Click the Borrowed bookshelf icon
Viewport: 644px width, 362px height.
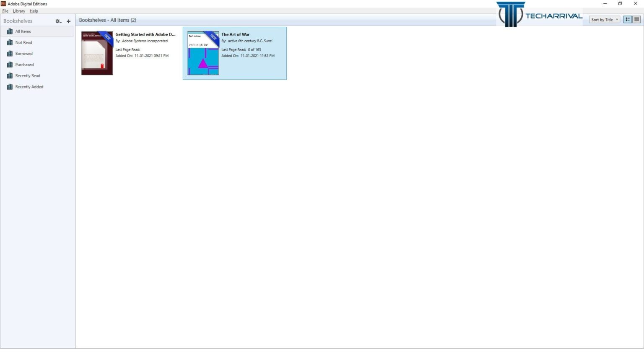10,54
